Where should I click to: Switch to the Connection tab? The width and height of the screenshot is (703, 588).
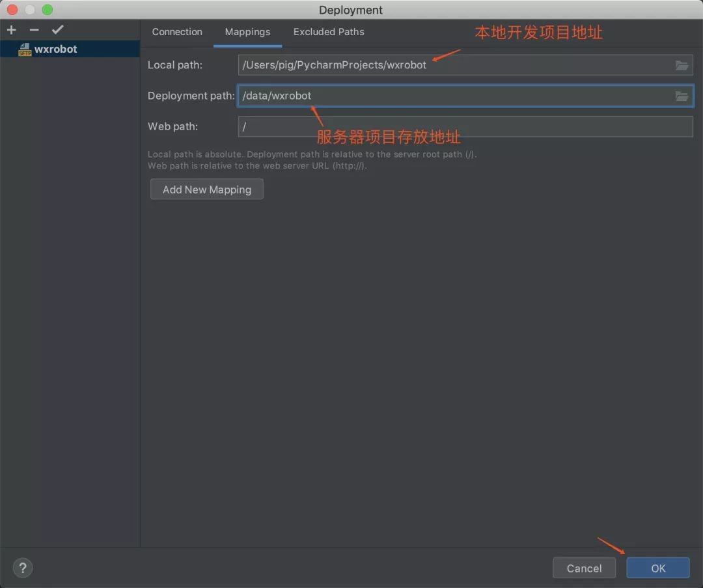coord(177,32)
